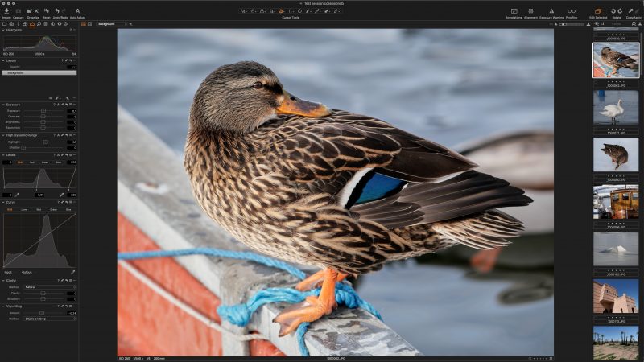Open the Background layer selector dropdown
The image size is (644, 362).
coord(111,24)
